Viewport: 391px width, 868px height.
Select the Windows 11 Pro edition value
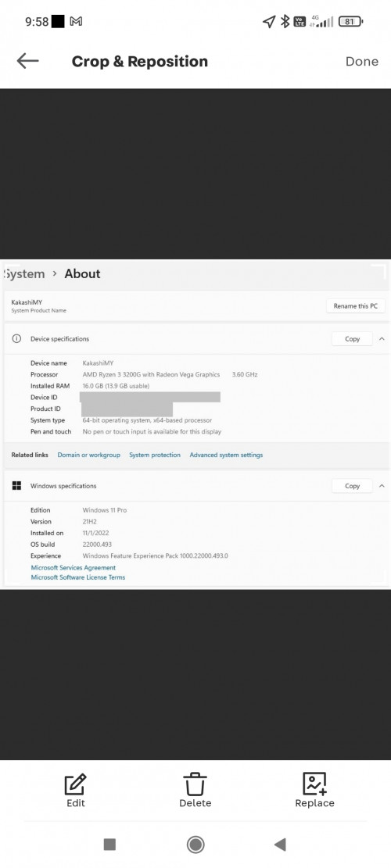coord(104,510)
